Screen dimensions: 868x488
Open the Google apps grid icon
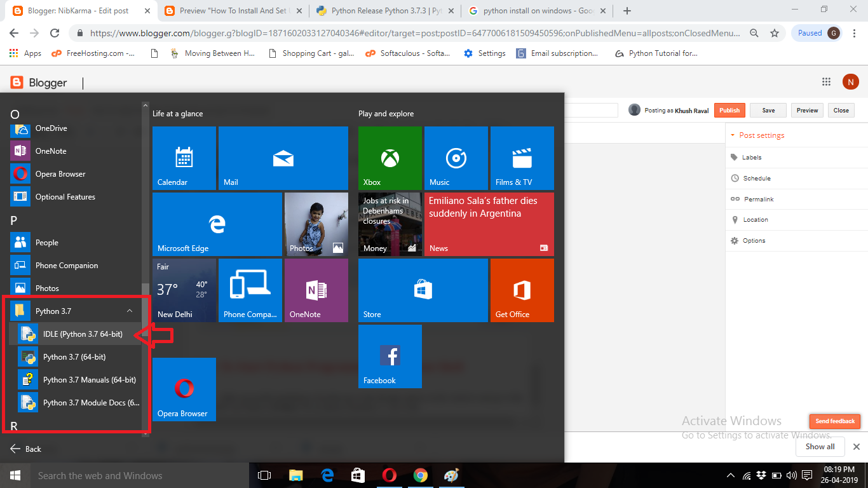click(826, 81)
